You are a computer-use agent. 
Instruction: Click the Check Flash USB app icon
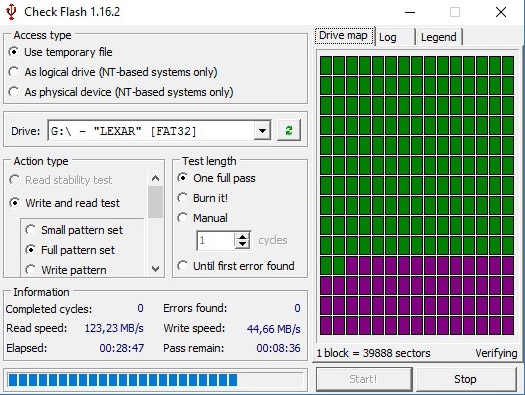tap(11, 12)
